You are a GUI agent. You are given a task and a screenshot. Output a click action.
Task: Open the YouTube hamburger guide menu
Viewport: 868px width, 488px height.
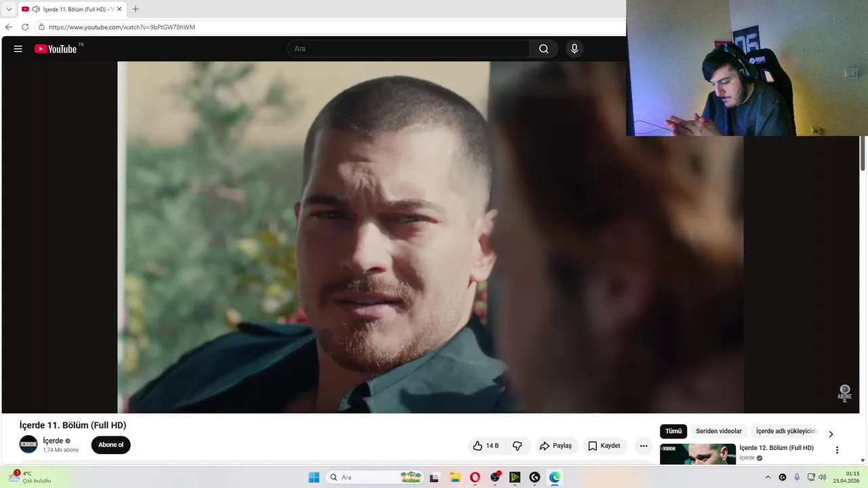coord(18,49)
